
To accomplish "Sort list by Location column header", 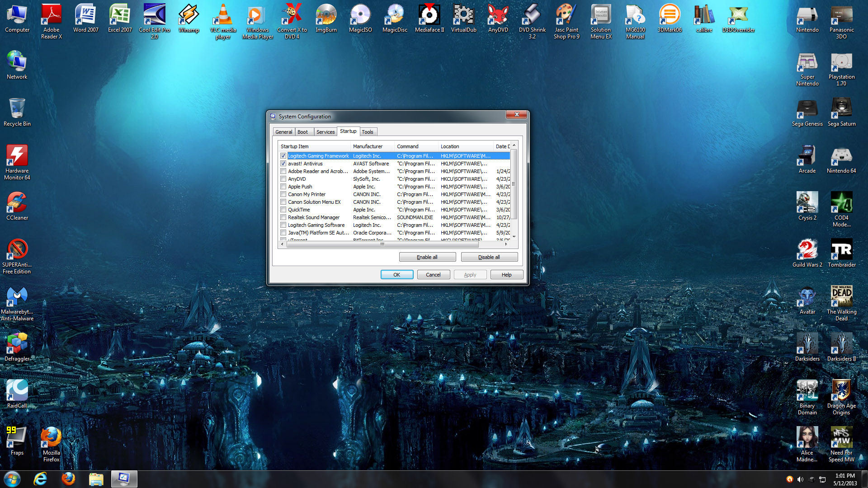I will pyautogui.click(x=466, y=146).
